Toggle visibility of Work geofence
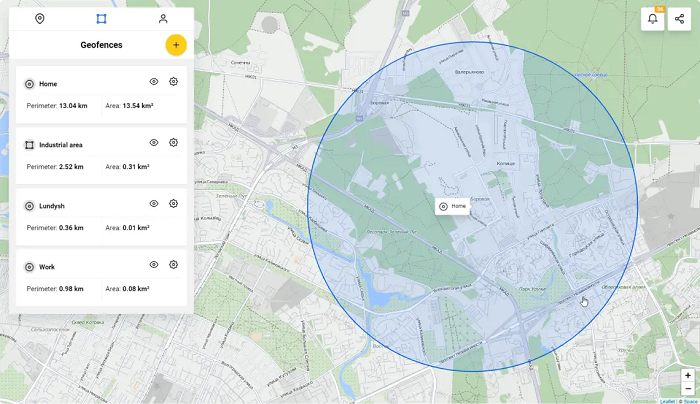Image resolution: width=700 pixels, height=404 pixels. [x=154, y=265]
